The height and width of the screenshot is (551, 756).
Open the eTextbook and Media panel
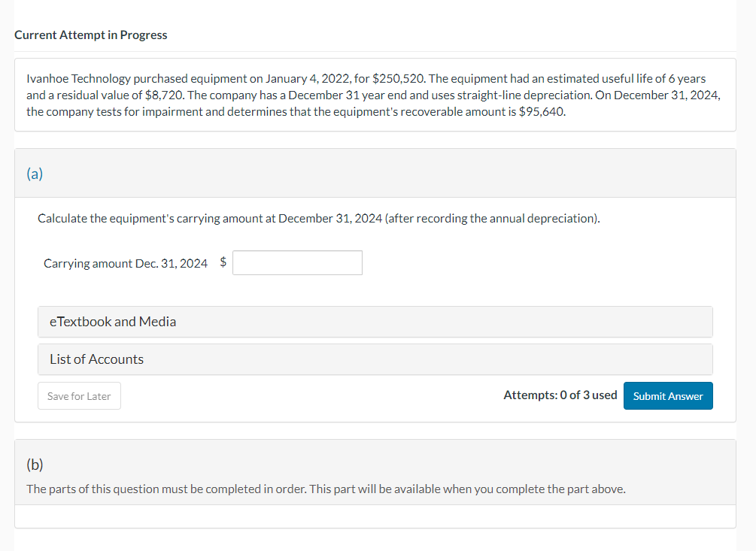111,321
